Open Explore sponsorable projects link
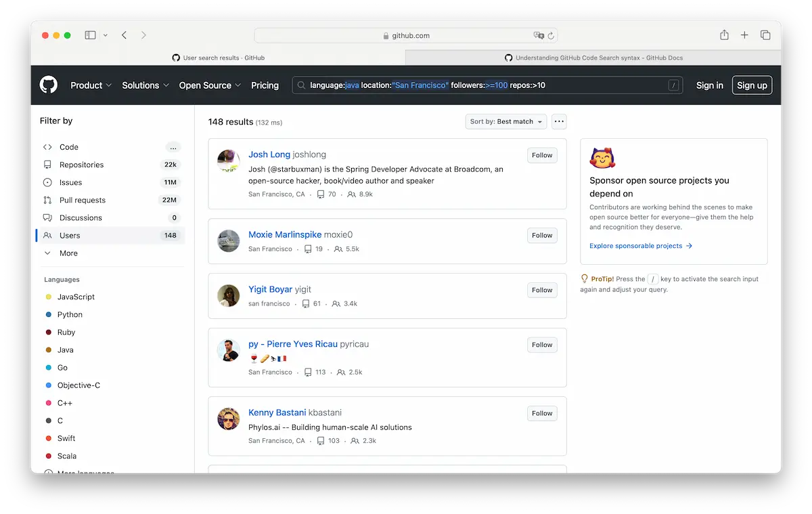The height and width of the screenshot is (514, 812). point(639,246)
